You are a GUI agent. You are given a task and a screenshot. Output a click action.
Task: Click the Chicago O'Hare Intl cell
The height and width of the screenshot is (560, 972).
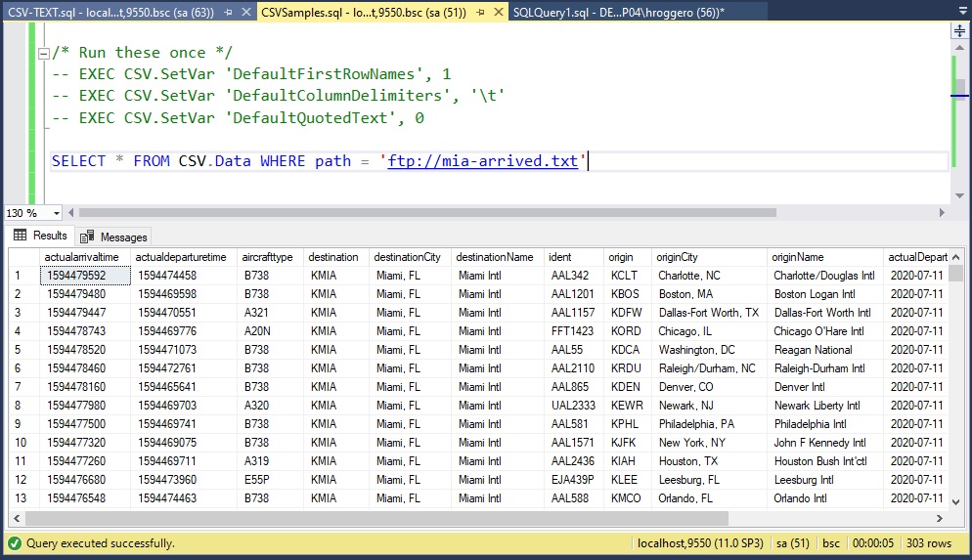824,331
